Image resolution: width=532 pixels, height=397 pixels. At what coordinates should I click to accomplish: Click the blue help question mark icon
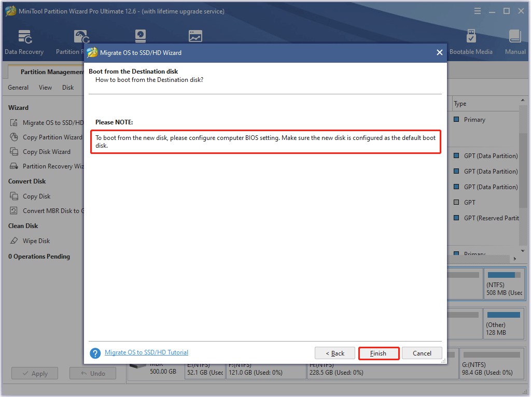(95, 353)
